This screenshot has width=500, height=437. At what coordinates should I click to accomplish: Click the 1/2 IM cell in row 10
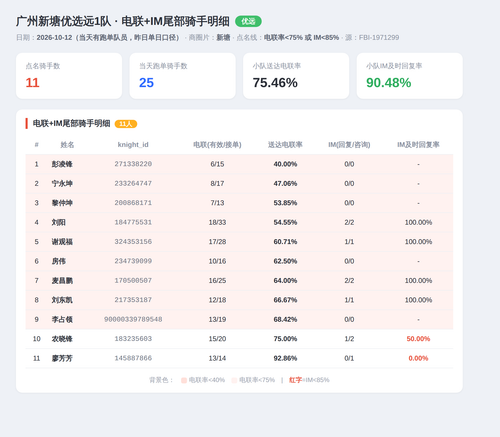point(349,339)
